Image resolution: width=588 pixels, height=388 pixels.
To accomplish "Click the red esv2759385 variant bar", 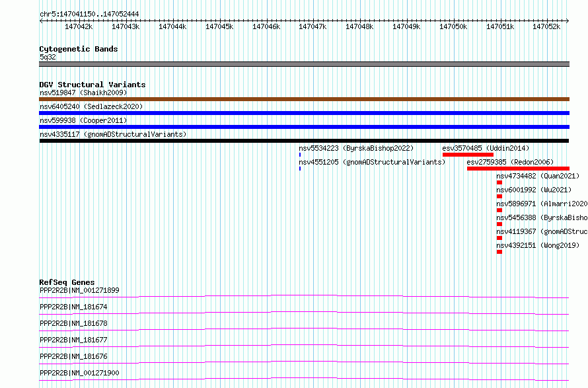I will tap(518, 169).
